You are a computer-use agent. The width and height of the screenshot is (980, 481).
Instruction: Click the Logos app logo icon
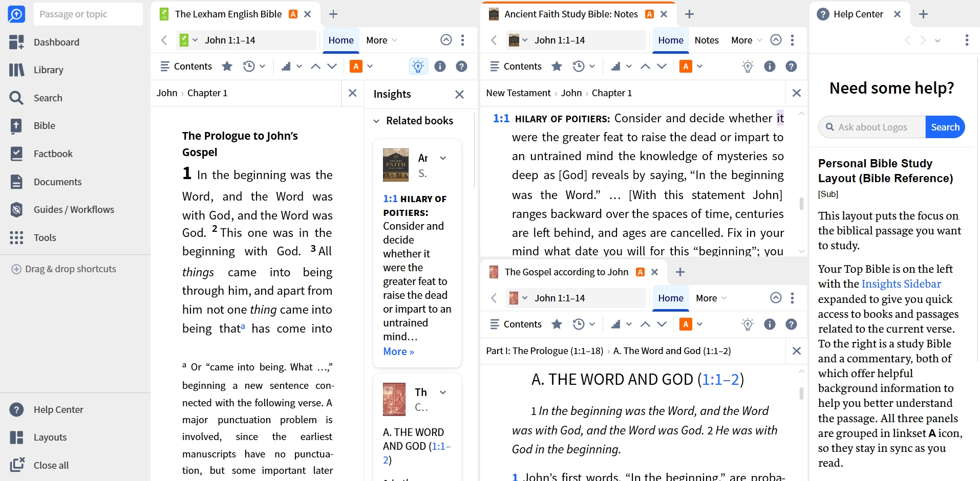(16, 14)
